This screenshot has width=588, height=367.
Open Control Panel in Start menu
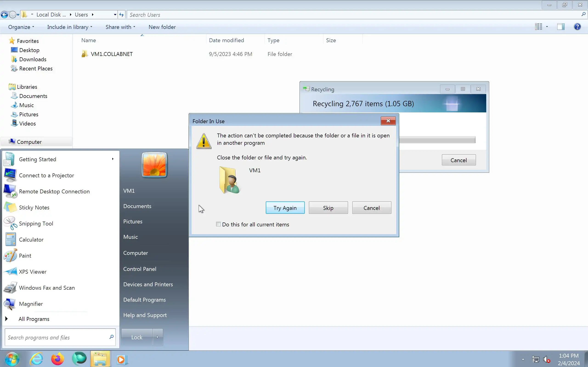[139, 269]
